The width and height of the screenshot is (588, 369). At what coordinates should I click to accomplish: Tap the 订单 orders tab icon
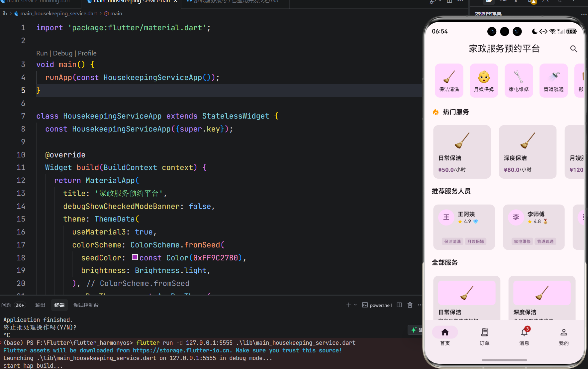click(484, 332)
